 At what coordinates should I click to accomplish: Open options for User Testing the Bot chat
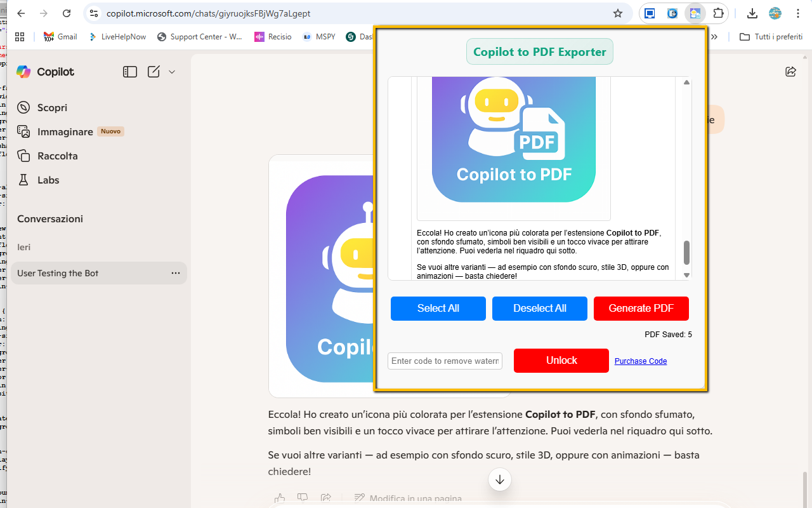175,272
